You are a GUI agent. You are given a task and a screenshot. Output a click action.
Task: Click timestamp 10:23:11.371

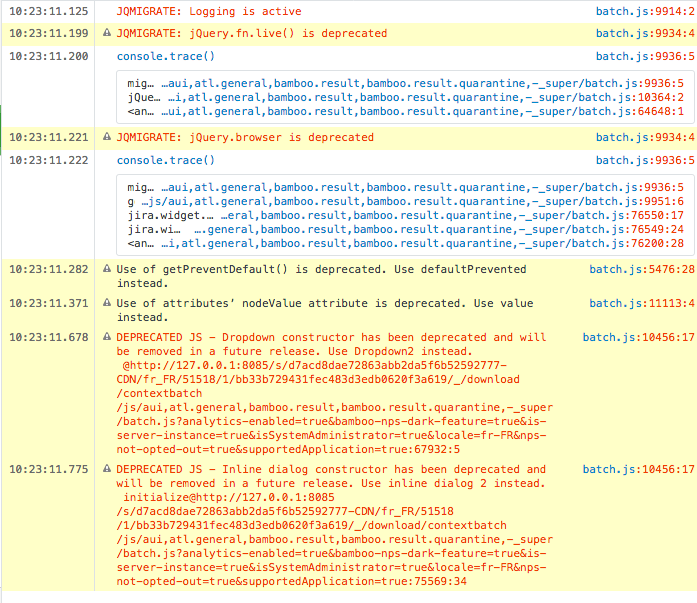pyautogui.click(x=49, y=303)
